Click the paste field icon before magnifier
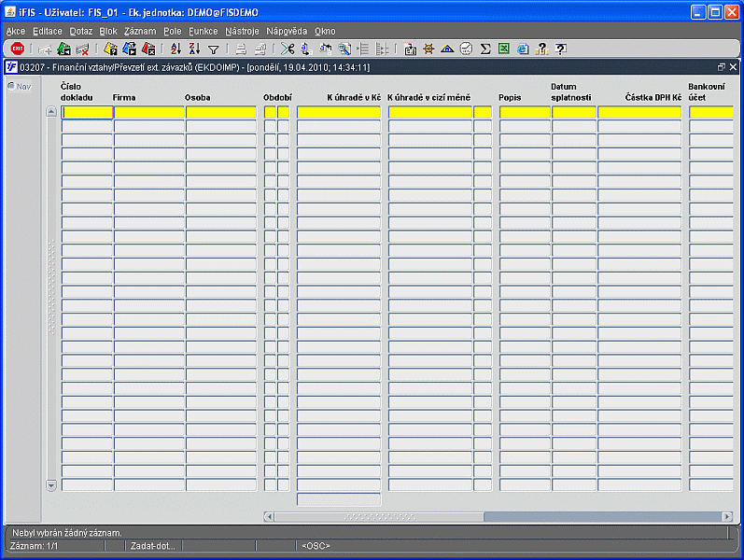The height and width of the screenshot is (560, 744). tap(326, 49)
